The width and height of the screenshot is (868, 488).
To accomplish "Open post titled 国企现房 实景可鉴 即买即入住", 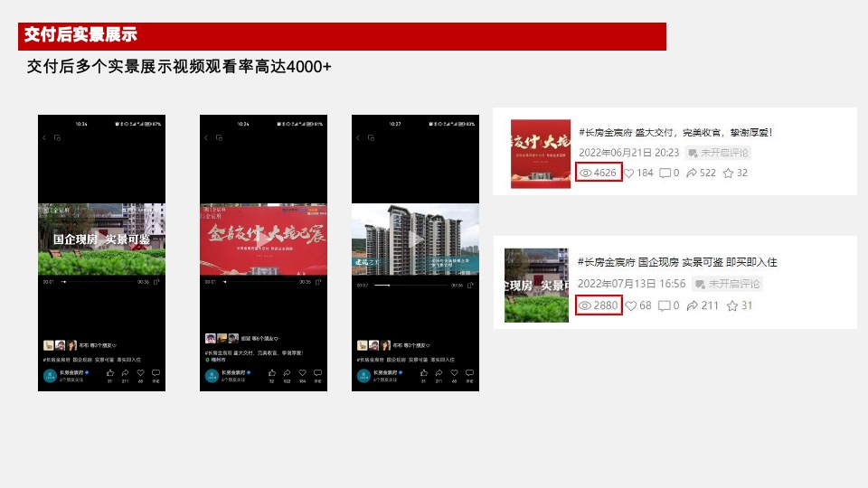I will click(677, 262).
